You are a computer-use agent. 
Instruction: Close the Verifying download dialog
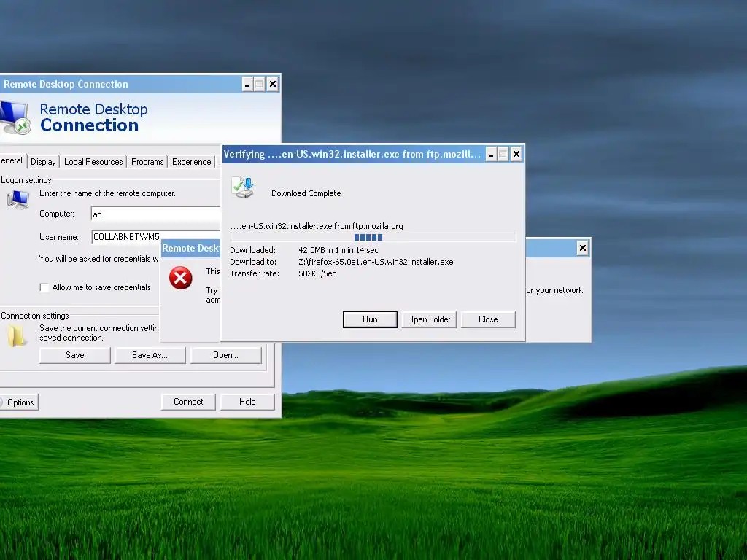click(x=516, y=155)
